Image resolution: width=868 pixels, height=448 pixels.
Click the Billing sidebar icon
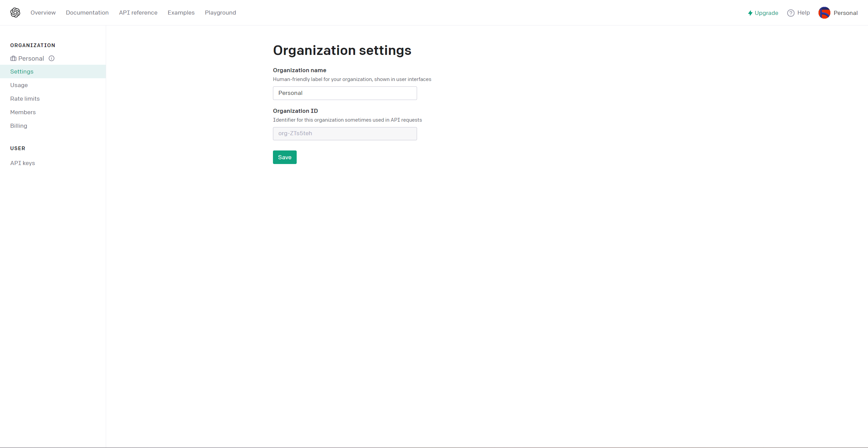click(x=18, y=125)
